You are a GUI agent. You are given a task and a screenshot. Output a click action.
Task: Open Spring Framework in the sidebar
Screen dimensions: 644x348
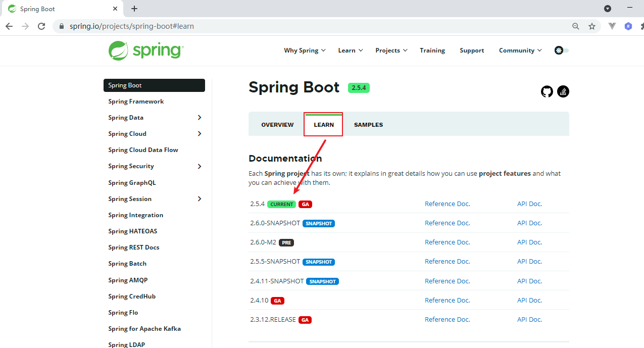(136, 102)
